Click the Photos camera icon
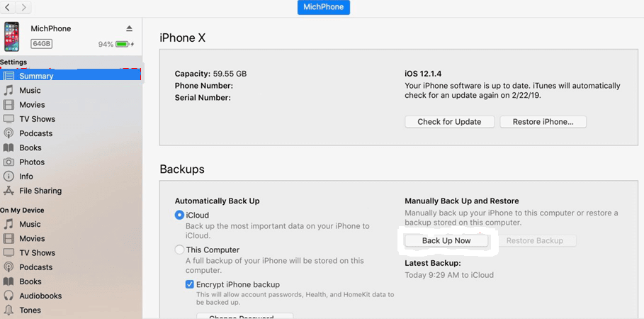 pyautogui.click(x=9, y=162)
